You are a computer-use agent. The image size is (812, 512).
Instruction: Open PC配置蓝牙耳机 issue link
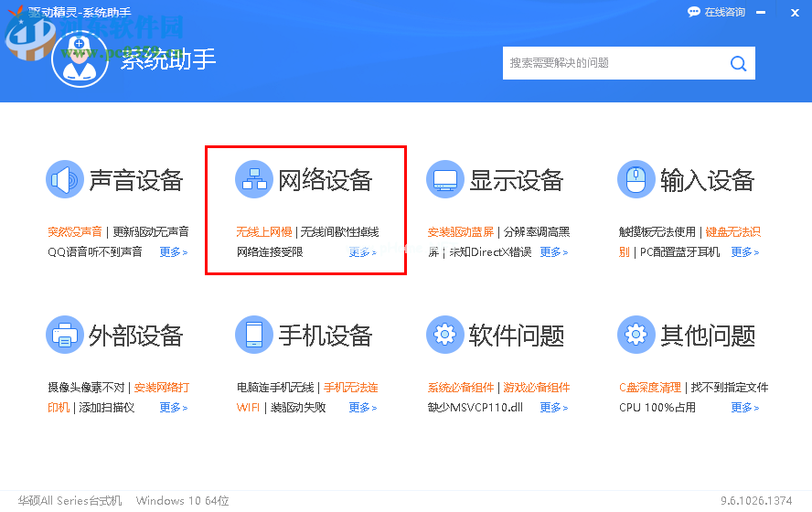point(680,252)
